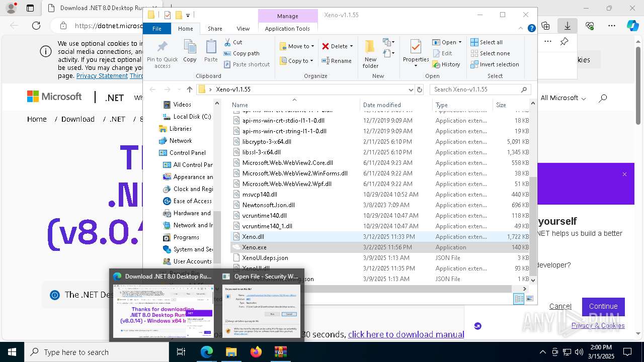Click Windows taskbar search box
This screenshot has height=362, width=644.
pyautogui.click(x=97, y=352)
